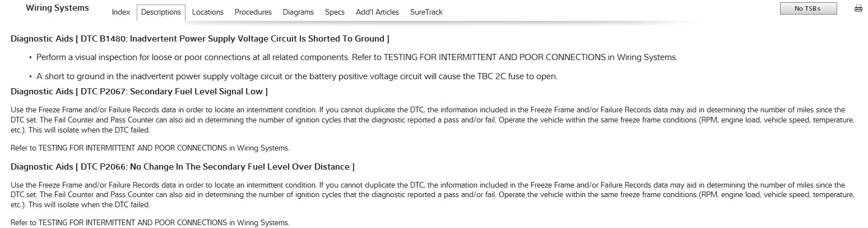Click the Wiring Systems section title
This screenshot has width=868, height=228.
tap(57, 8)
